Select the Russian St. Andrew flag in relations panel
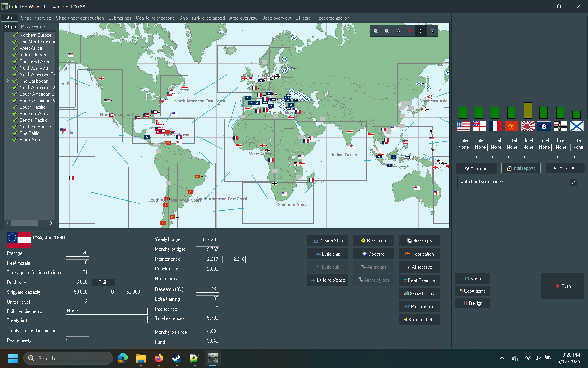This screenshot has height=368, width=588. pyautogui.click(x=577, y=126)
